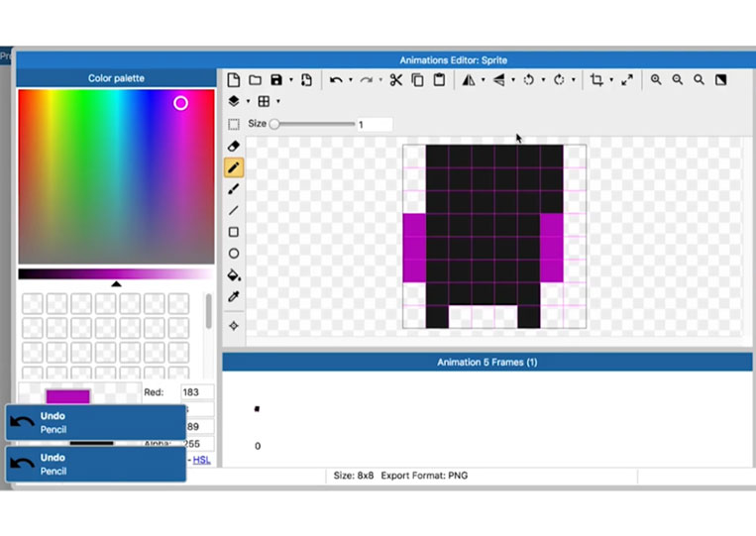Select the Paint bucket fill tool
The height and width of the screenshot is (536, 756).
pos(234,275)
